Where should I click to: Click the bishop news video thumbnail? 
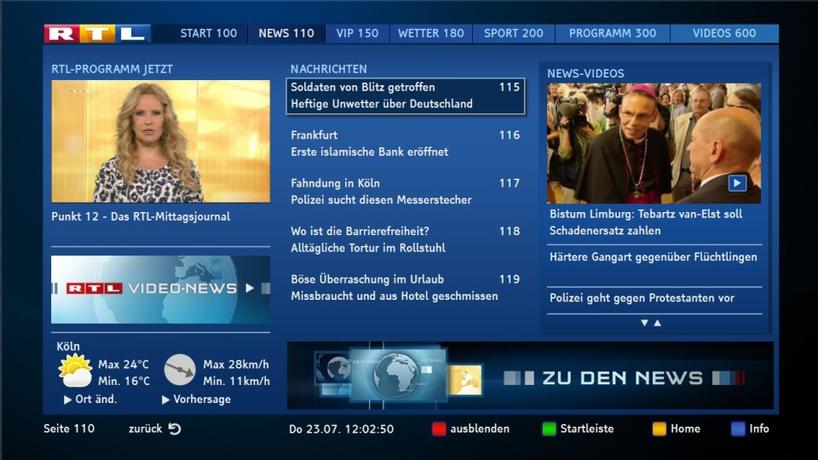[x=654, y=143]
